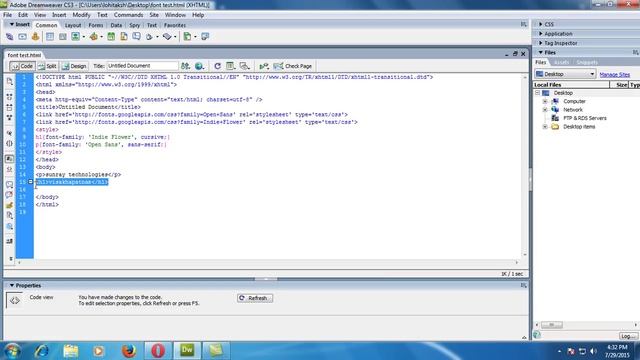Open the Modify menu

click(x=81, y=15)
